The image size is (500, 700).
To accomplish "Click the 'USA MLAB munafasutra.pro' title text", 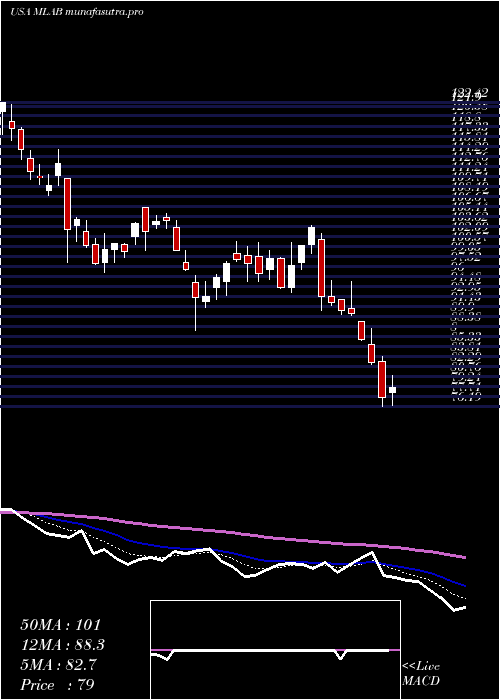I will coord(76,12).
